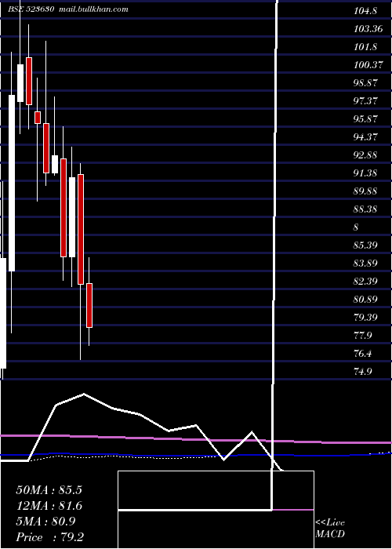Select the 97.37 axis value
Image resolution: width=392 pixels, height=549 pixels.
[x=365, y=101]
